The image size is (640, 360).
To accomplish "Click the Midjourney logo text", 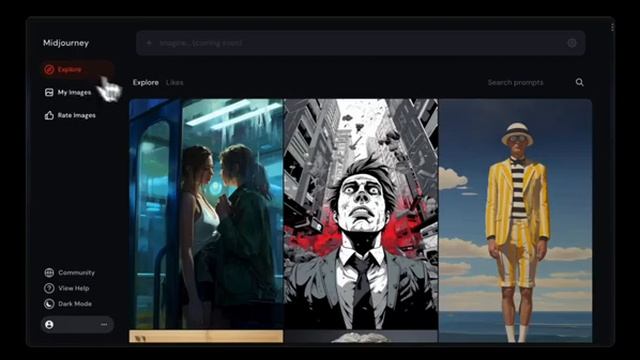I will 66,43.
